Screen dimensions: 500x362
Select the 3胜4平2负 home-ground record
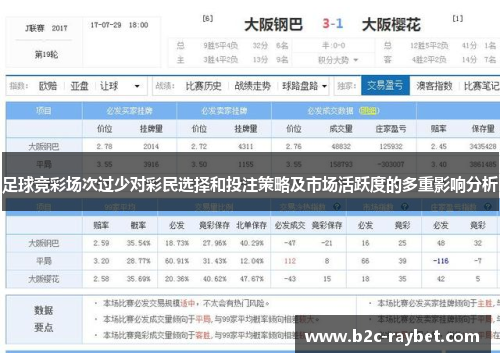tap(220, 60)
